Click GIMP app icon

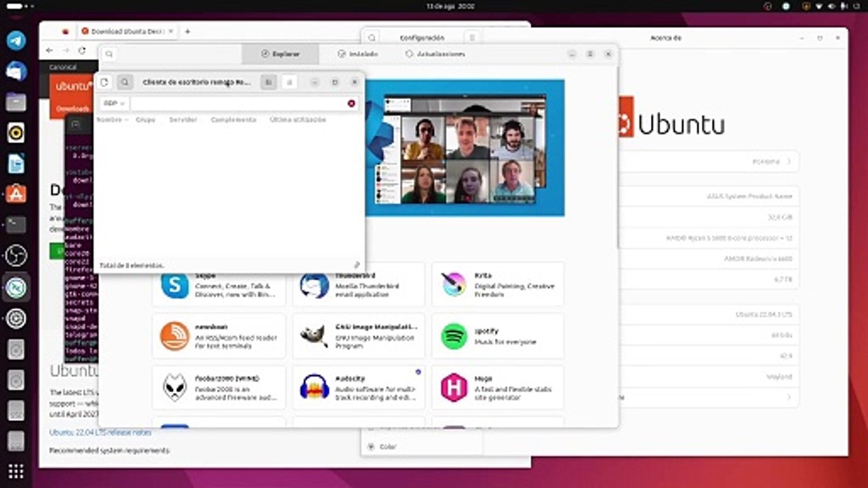click(315, 335)
